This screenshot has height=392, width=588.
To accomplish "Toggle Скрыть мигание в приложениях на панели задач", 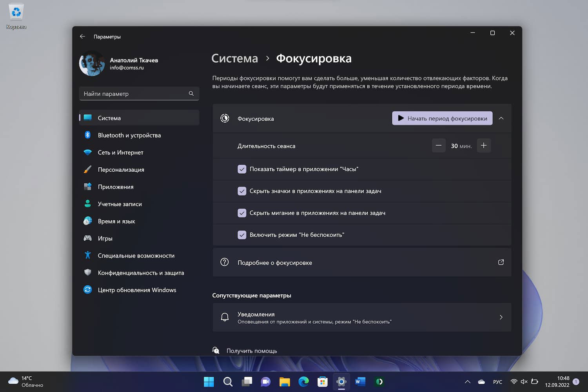I will click(x=242, y=213).
